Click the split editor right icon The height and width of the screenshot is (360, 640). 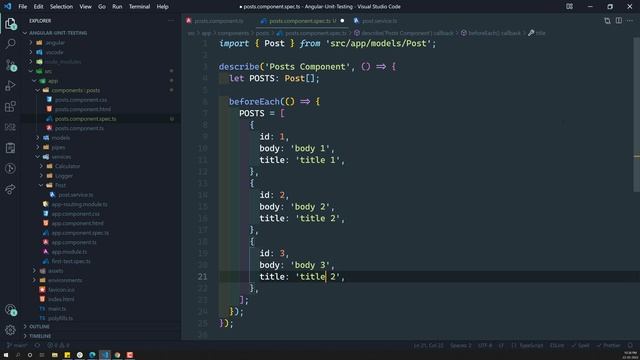[x=619, y=20]
